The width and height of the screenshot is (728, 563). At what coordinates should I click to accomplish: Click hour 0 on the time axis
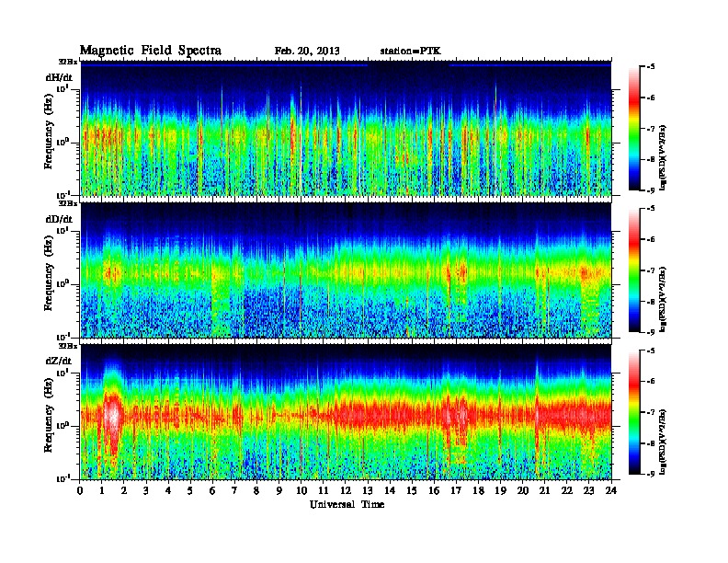point(80,491)
